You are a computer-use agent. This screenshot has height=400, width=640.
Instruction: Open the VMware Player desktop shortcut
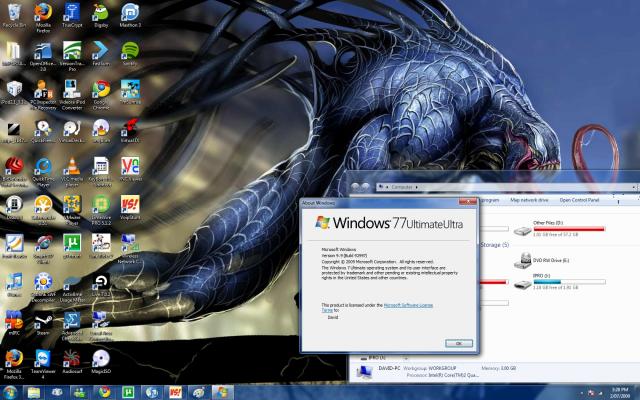[72, 210]
